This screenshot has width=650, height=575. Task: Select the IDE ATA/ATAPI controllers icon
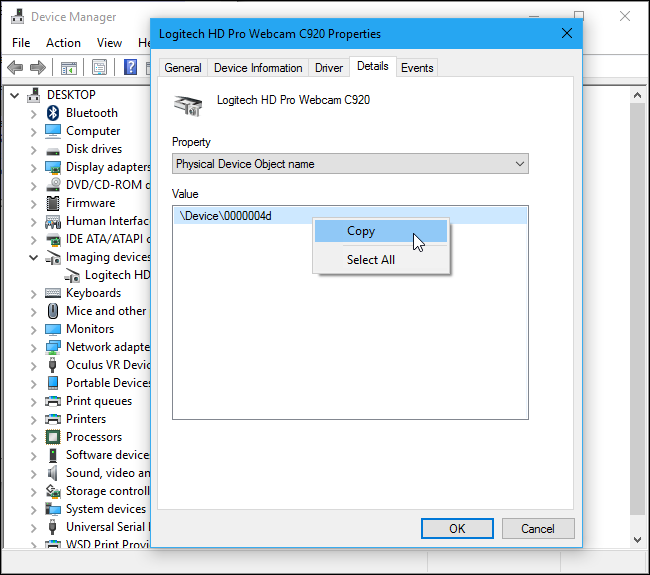point(53,239)
